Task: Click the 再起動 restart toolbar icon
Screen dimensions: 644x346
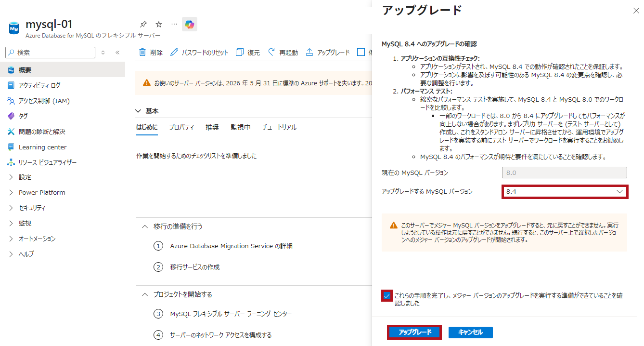Action: click(272, 53)
